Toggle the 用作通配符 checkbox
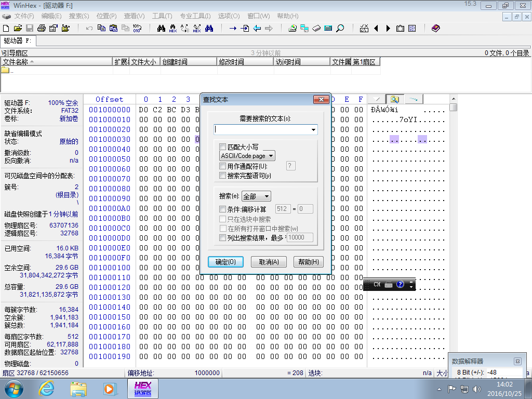This screenshot has width=532, height=399. click(222, 166)
